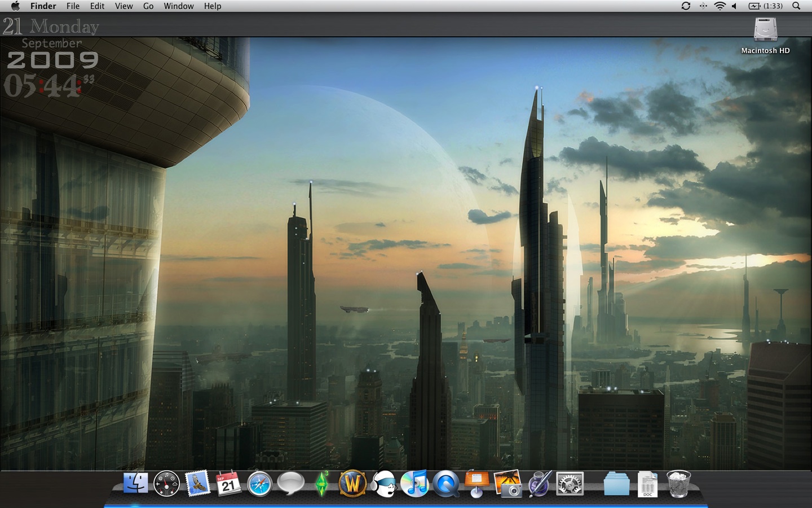
Task: Open the Mail stamp icon in Dock
Action: [197, 484]
